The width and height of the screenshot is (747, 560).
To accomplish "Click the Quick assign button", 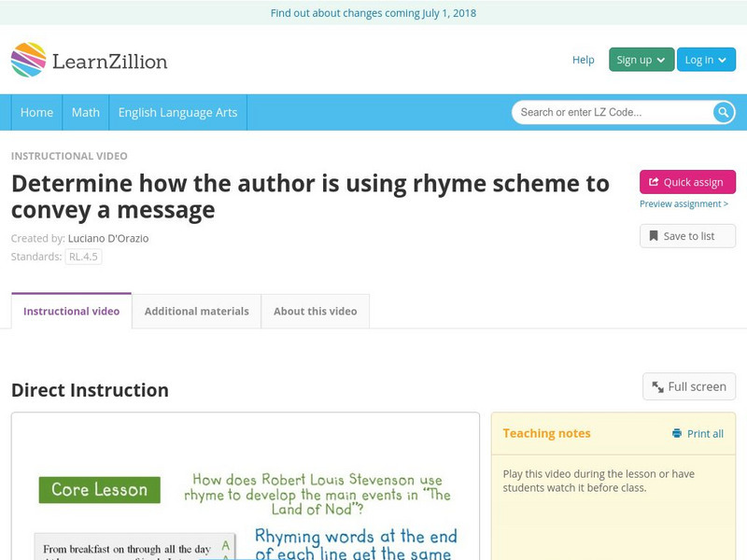I will [687, 182].
